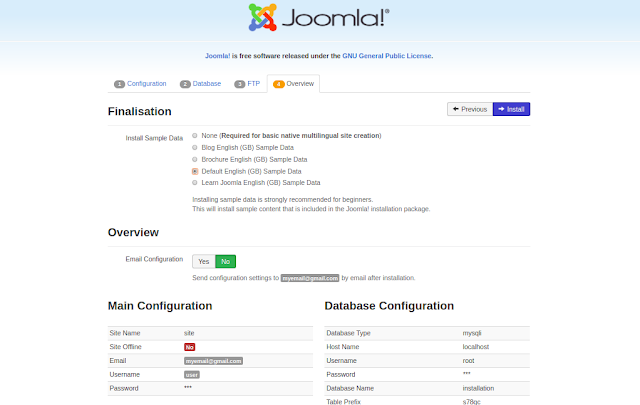Click the Site Name value 'site'
640x405 pixels.
click(x=189, y=333)
